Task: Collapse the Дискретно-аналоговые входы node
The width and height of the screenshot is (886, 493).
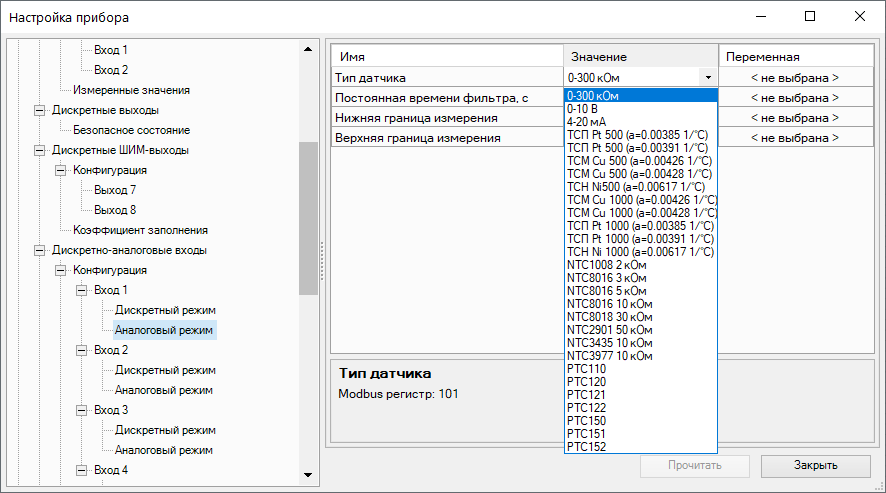Action: (x=40, y=250)
